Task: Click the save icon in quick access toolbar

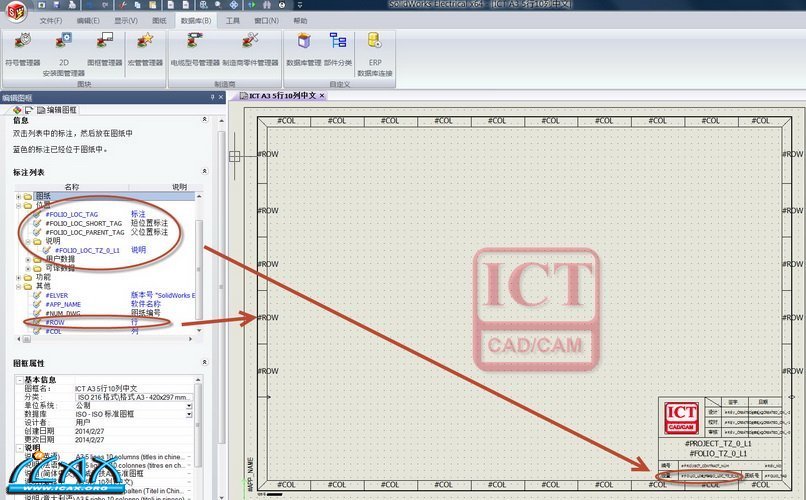Action: click(x=57, y=5)
